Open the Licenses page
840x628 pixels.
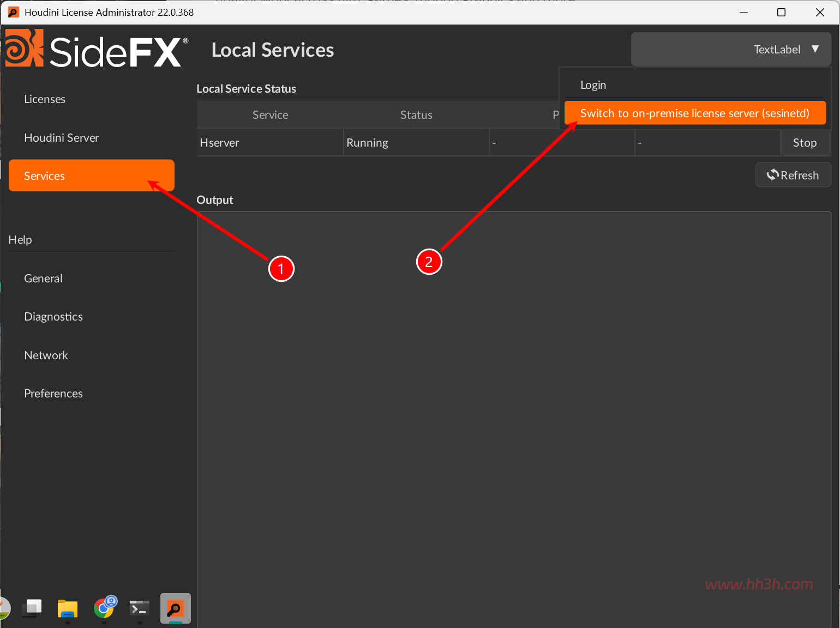(x=92, y=99)
